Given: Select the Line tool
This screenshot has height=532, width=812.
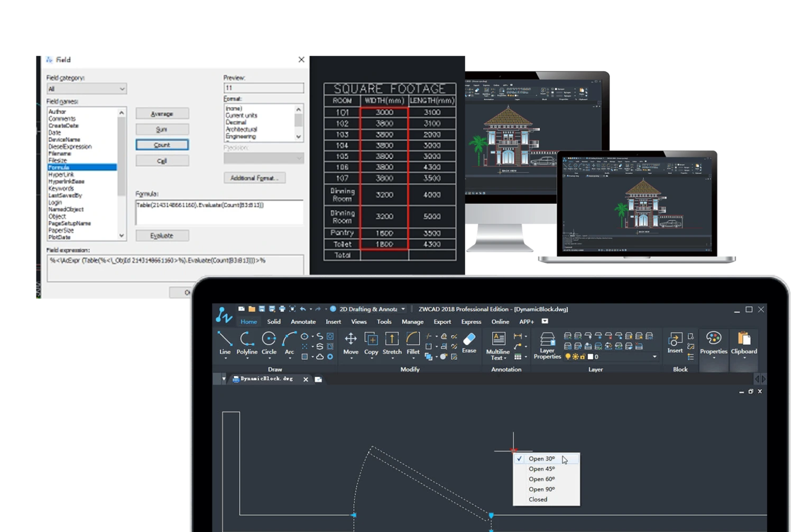Looking at the screenshot, I should pos(224,340).
